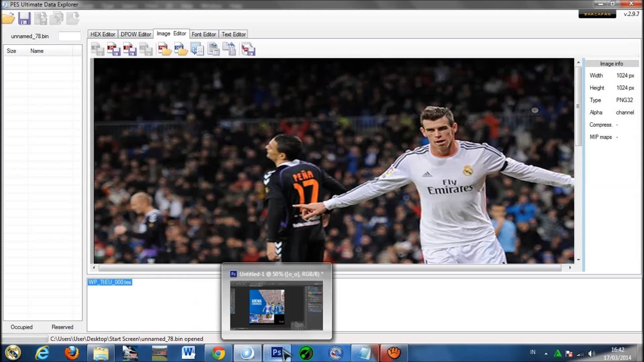Click the vertical scrollbar down arrow
This screenshot has width=644, height=362.
tap(579, 259)
